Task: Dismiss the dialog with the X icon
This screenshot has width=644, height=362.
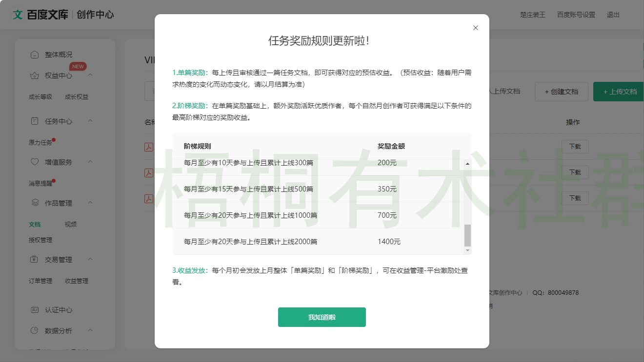Action: tap(476, 28)
